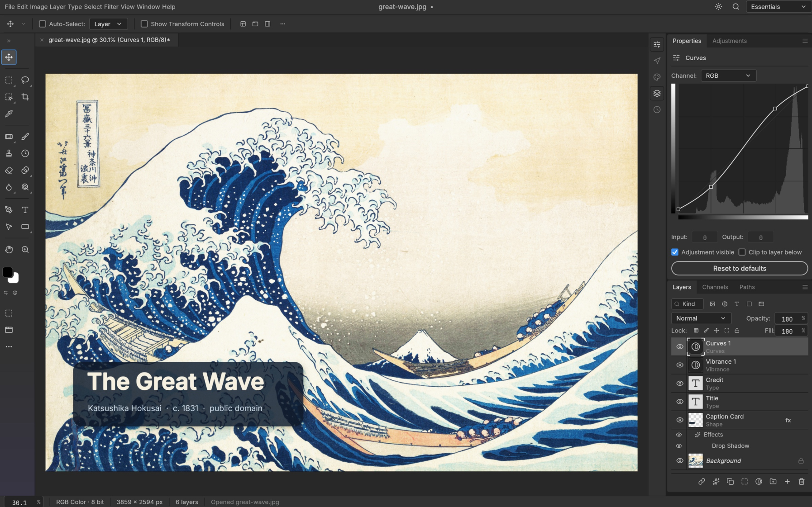Hide the Vibrance 1 layer

tap(680, 365)
